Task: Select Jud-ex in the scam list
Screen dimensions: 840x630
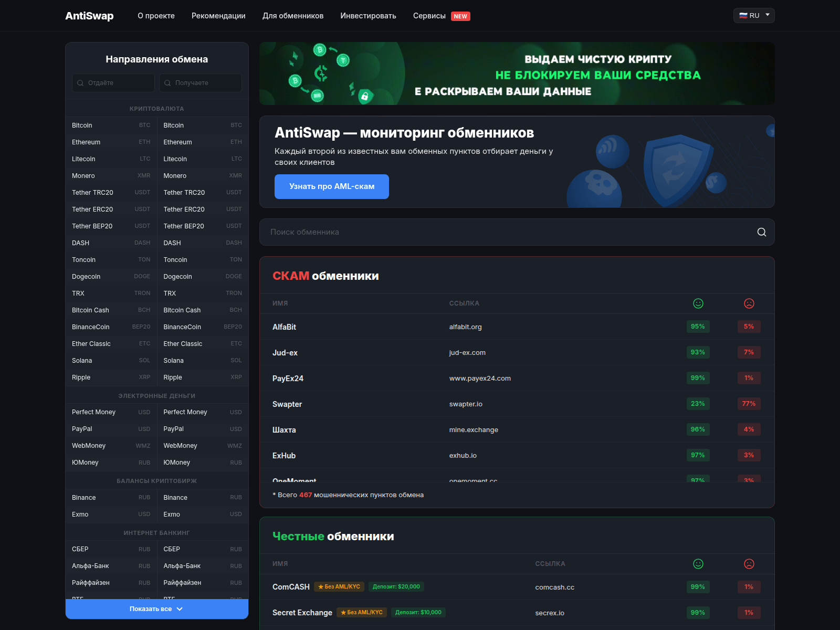Action: 285,353
